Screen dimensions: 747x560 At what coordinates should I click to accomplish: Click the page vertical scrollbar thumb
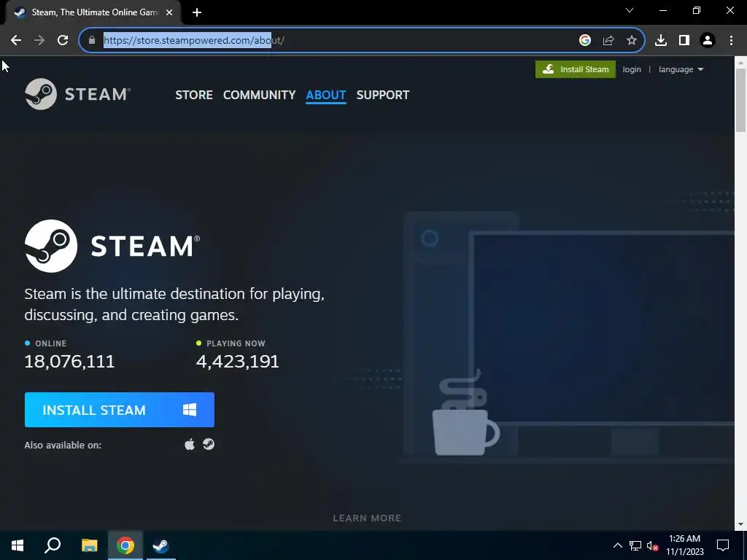click(741, 100)
